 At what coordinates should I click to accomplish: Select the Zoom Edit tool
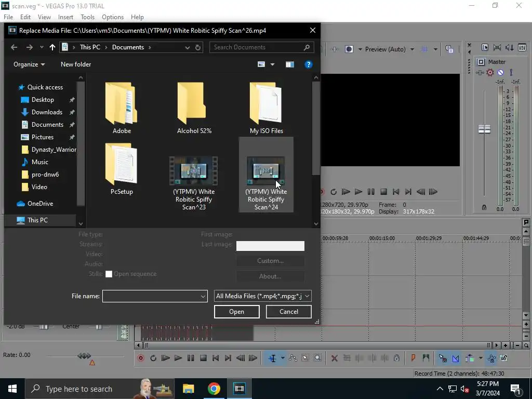click(317, 358)
